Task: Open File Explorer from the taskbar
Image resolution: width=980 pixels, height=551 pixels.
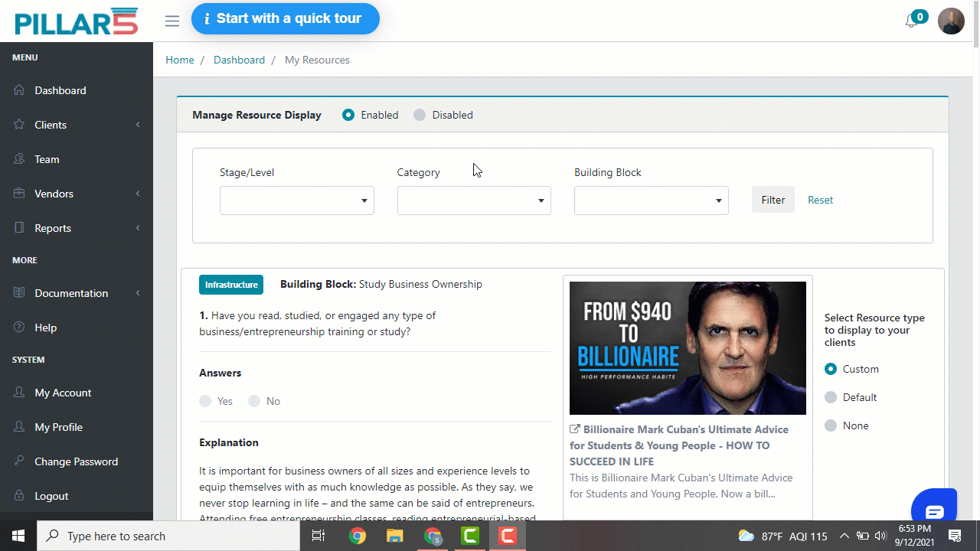Action: [x=394, y=536]
